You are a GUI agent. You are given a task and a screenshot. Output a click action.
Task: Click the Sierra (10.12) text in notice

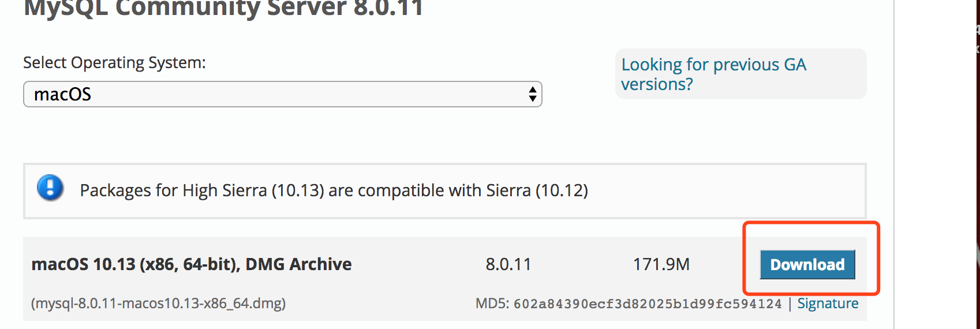click(537, 190)
